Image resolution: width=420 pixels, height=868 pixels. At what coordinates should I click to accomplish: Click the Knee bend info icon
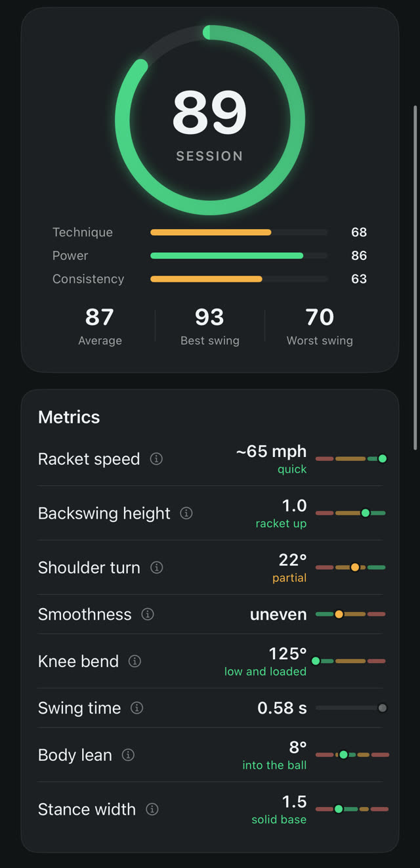click(135, 661)
